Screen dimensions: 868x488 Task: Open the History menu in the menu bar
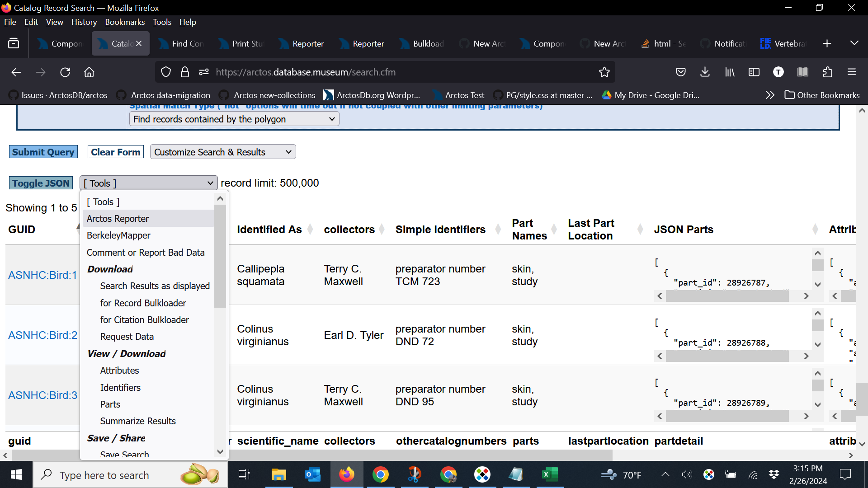[x=84, y=22]
